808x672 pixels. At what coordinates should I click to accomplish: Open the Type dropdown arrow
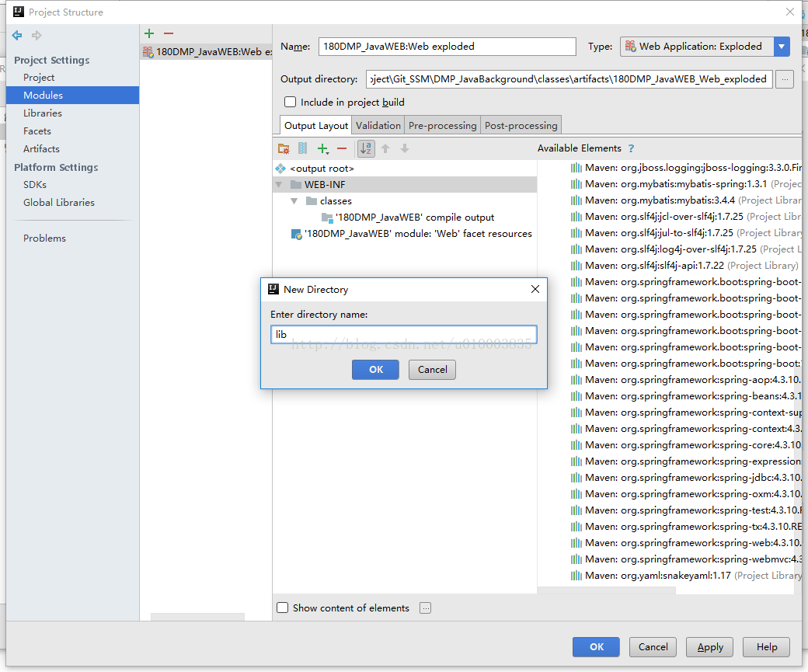point(782,47)
